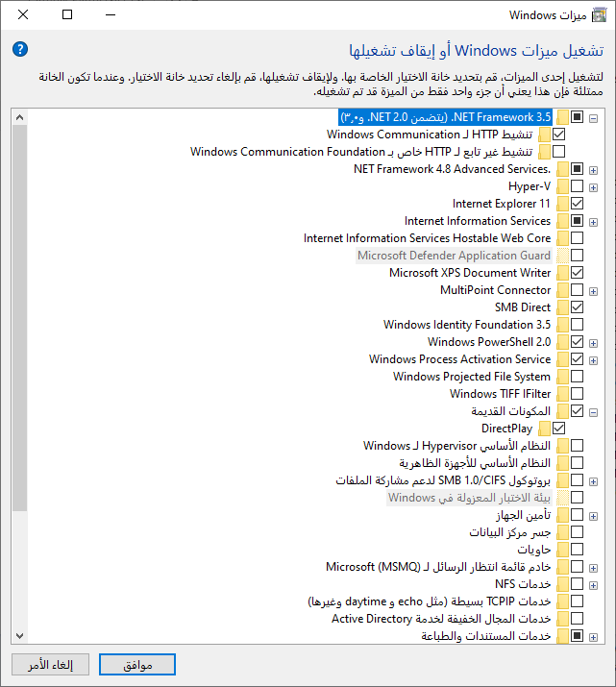Screen dimensions: 616x687
Task: Close the Windows Features dialog
Action: click(x=23, y=15)
